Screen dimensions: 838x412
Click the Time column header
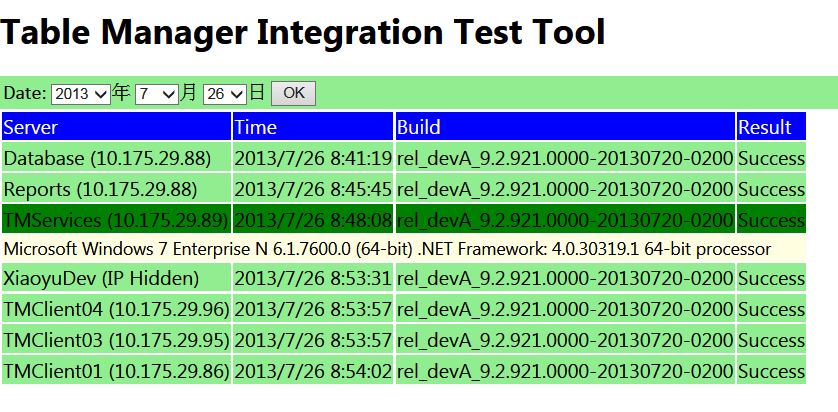(x=313, y=127)
